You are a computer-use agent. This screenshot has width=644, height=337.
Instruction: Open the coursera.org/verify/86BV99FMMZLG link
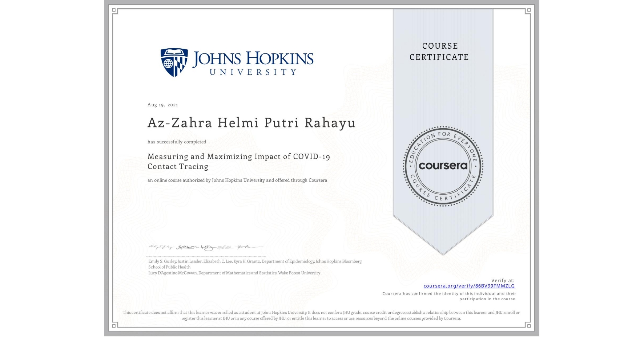click(470, 286)
